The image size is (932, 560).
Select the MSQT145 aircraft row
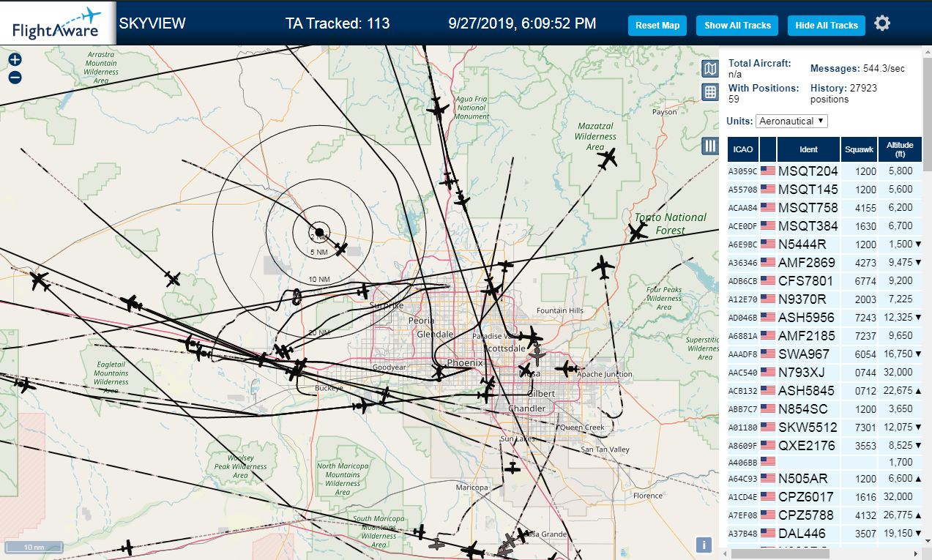click(824, 190)
